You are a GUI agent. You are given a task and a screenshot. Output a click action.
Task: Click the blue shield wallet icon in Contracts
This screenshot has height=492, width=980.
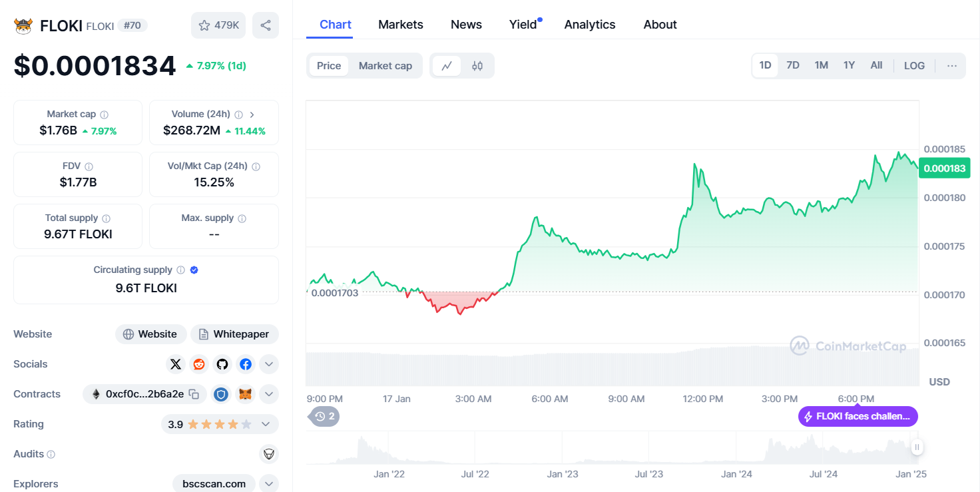[x=222, y=394]
